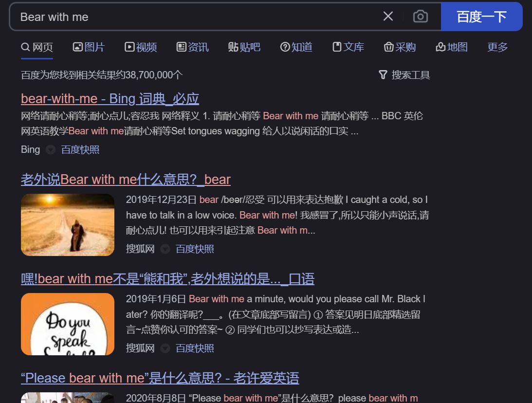Click the 贴吧 tab icon

click(x=233, y=47)
